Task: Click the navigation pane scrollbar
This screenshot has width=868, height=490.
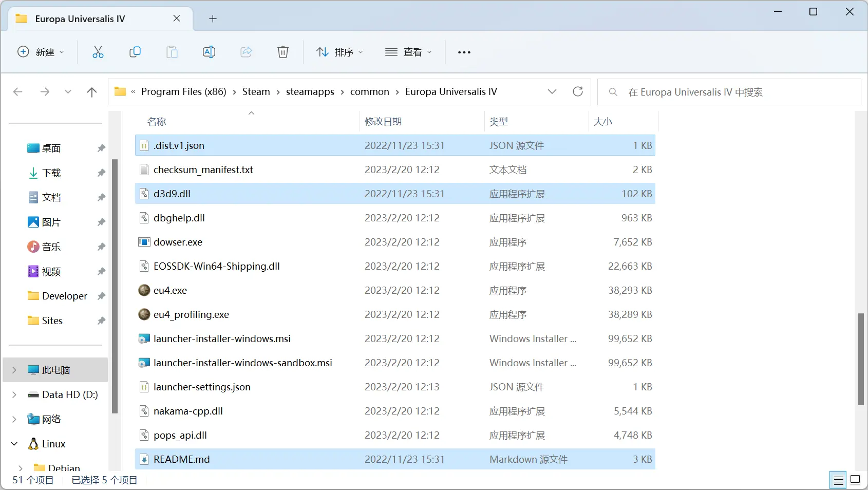Action: tap(115, 286)
